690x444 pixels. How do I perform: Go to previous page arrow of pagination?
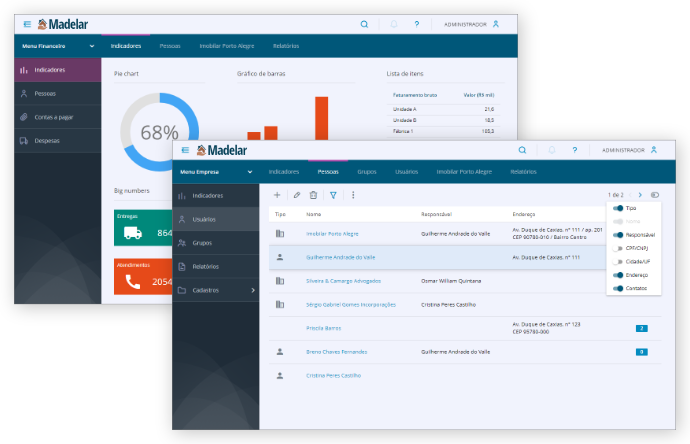[631, 195]
